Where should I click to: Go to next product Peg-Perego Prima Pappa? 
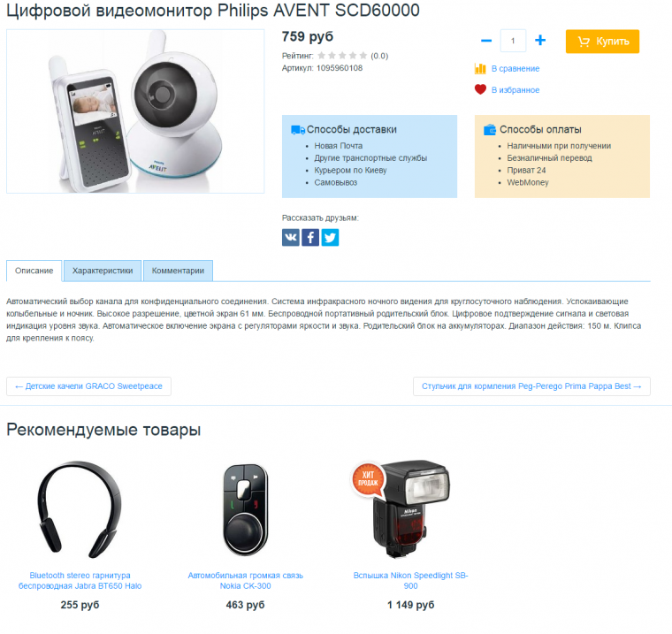click(x=531, y=386)
